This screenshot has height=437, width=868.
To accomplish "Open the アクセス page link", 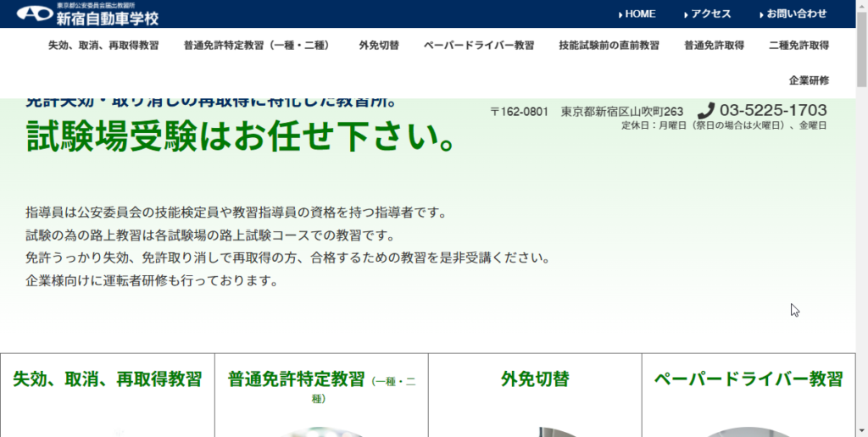I will 708,14.
